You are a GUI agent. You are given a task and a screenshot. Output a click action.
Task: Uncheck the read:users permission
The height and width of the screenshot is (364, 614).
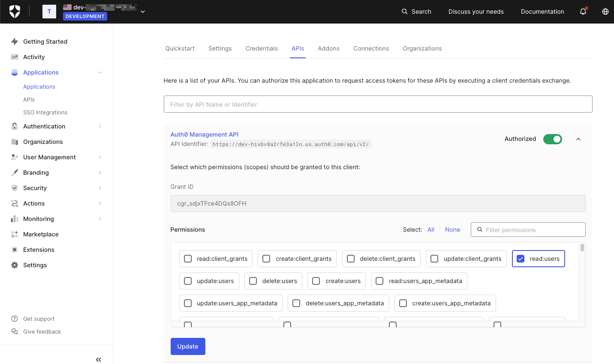pyautogui.click(x=521, y=259)
